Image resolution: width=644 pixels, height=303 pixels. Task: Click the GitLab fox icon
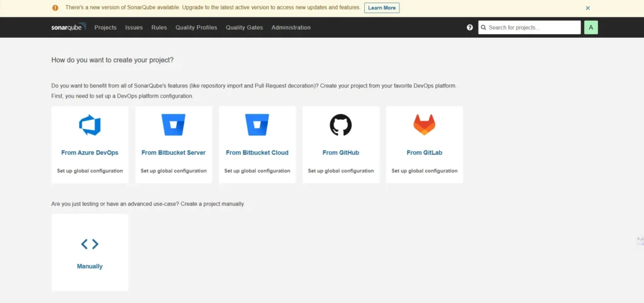pos(424,125)
